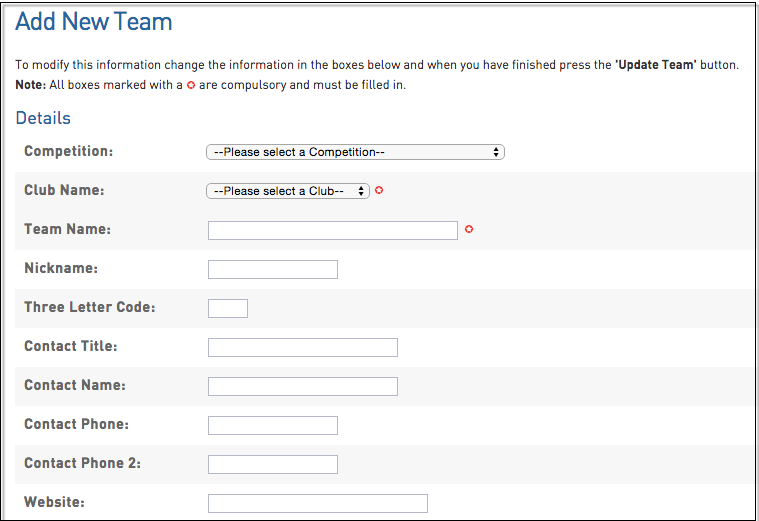759x521 pixels.
Task: Click the Three Letter Code field
Action: (x=227, y=308)
